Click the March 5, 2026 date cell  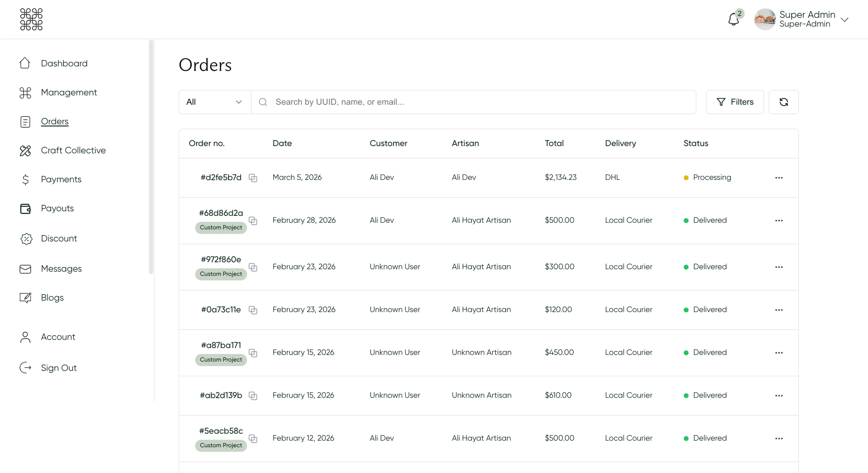(x=297, y=177)
